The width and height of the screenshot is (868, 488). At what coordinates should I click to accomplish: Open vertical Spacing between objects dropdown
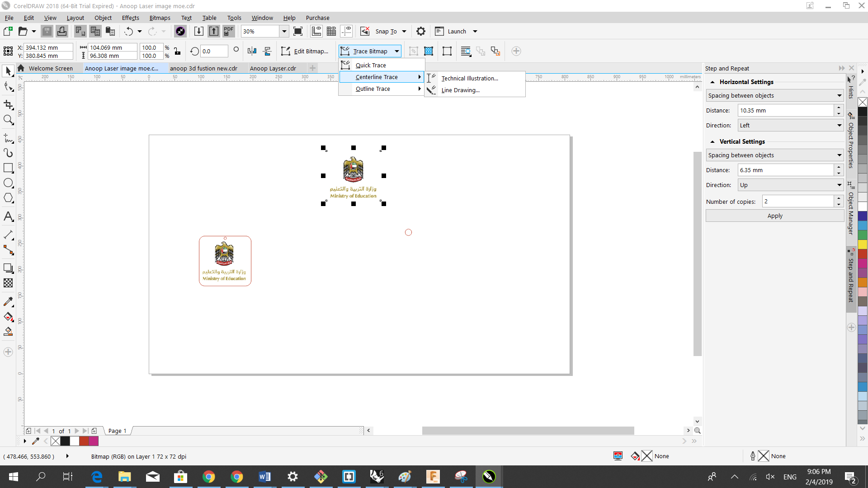click(x=775, y=155)
